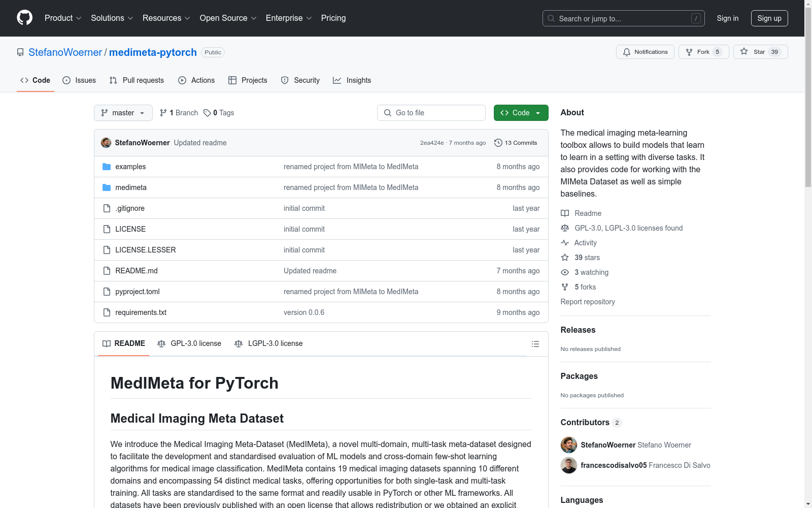Switch to the Code tab
Screen dimensions: 812x508
pos(36,80)
